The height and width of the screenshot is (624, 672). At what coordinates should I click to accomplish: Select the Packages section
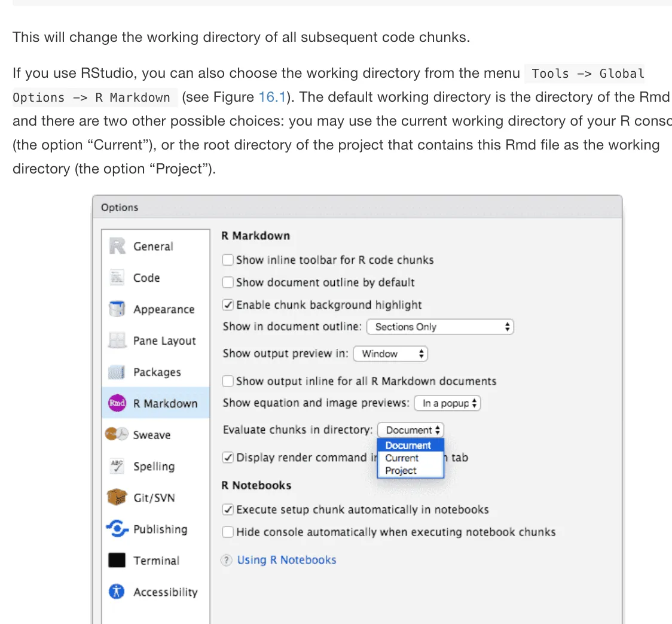coord(155,372)
